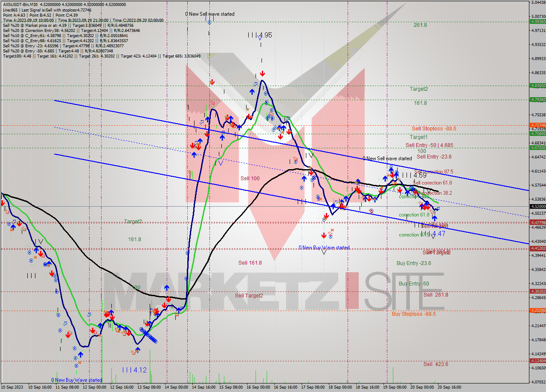This screenshot has width=546, height=392.
Task: Click the red 4.30202 price tag
Action: (x=537, y=291)
